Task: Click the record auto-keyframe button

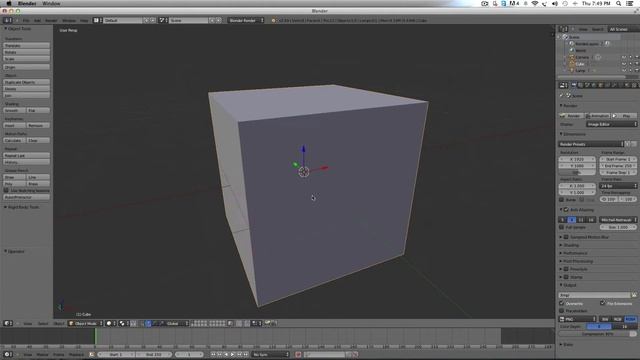Action: (298, 354)
